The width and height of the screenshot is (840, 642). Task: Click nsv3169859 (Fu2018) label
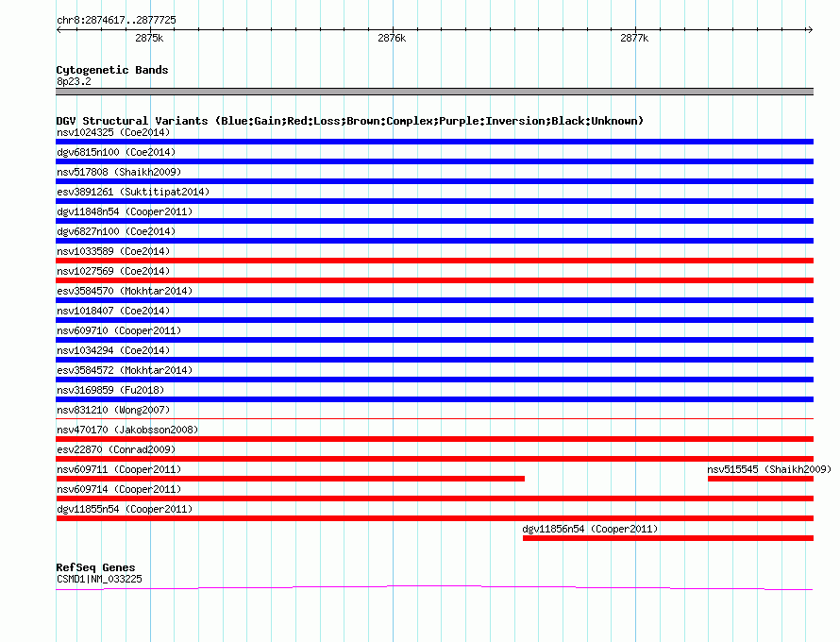coord(110,390)
